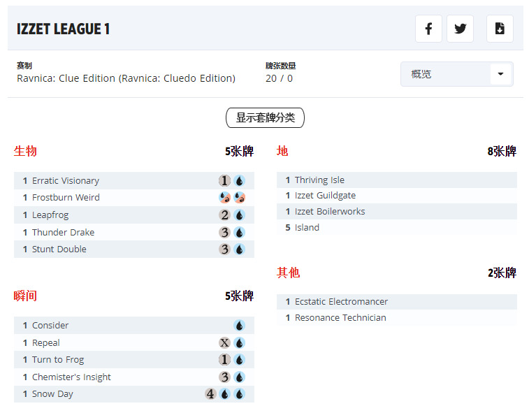This screenshot has height=420, width=529.
Task: Open the Thunder Drake card link
Action: pos(63,233)
